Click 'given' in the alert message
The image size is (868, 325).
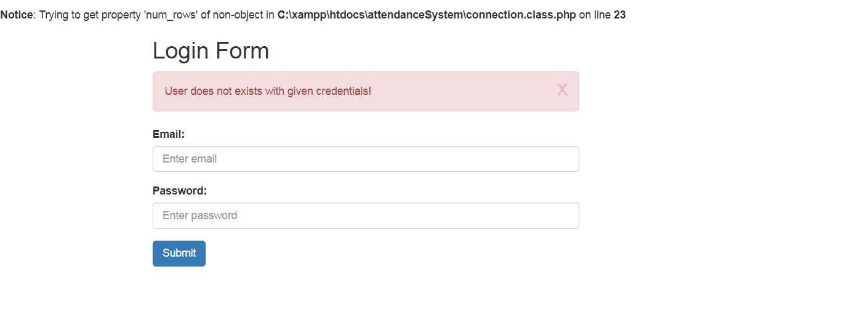pyautogui.click(x=300, y=91)
